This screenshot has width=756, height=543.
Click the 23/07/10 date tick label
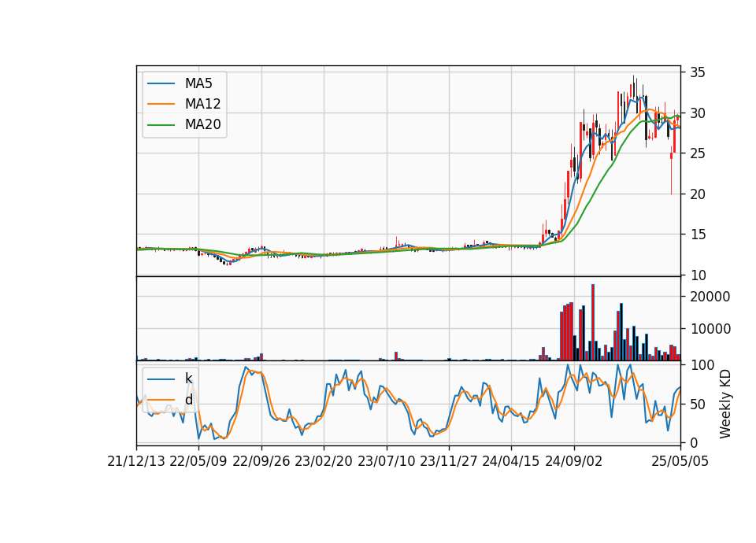[386, 461]
